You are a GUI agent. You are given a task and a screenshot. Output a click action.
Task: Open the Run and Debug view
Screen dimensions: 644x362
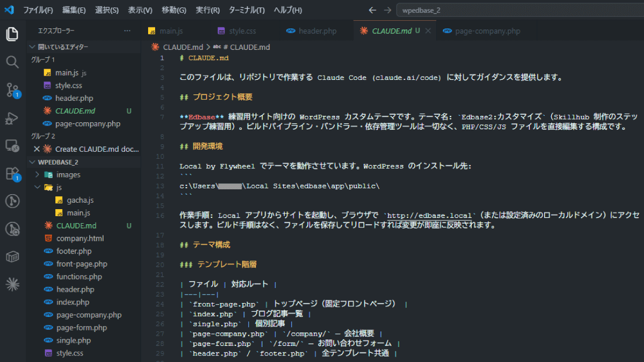[12, 117]
